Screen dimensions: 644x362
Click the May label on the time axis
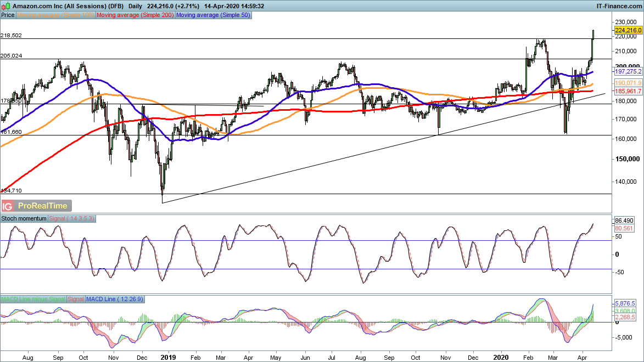[276, 358]
